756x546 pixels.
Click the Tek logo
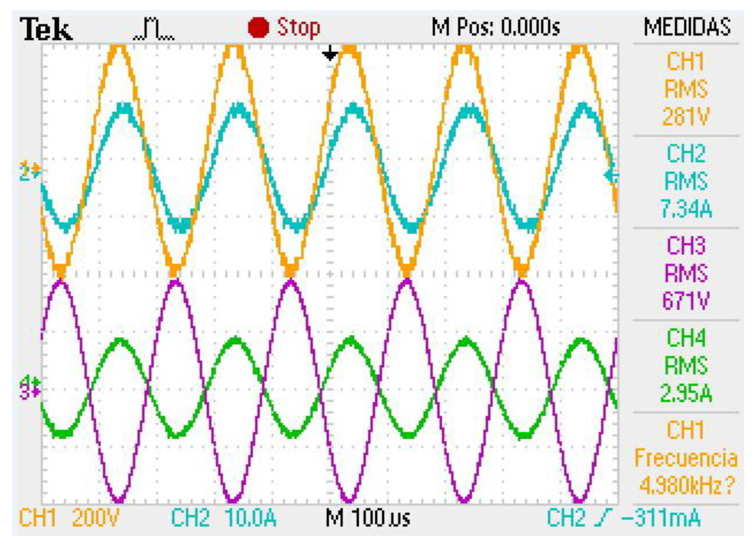46,29
